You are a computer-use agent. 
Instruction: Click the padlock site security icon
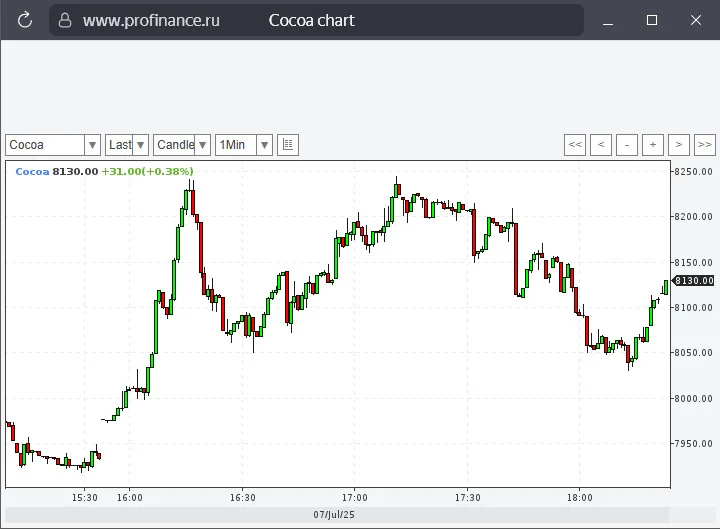65,20
